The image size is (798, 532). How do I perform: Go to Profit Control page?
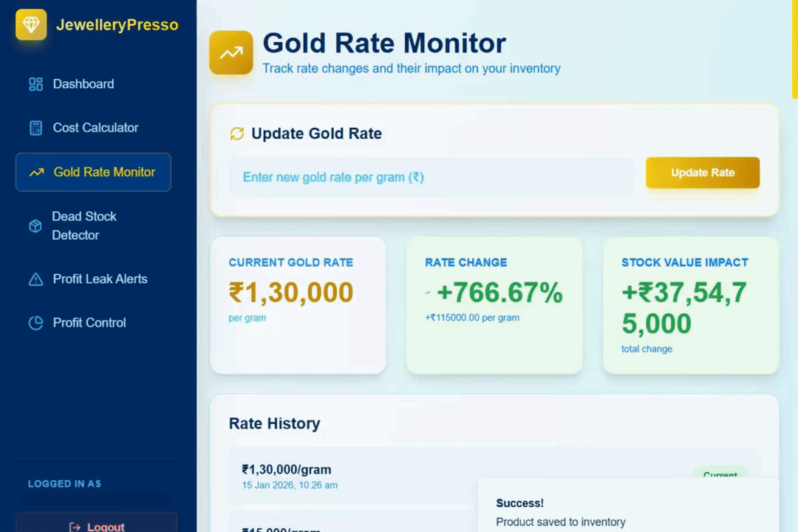(89, 323)
